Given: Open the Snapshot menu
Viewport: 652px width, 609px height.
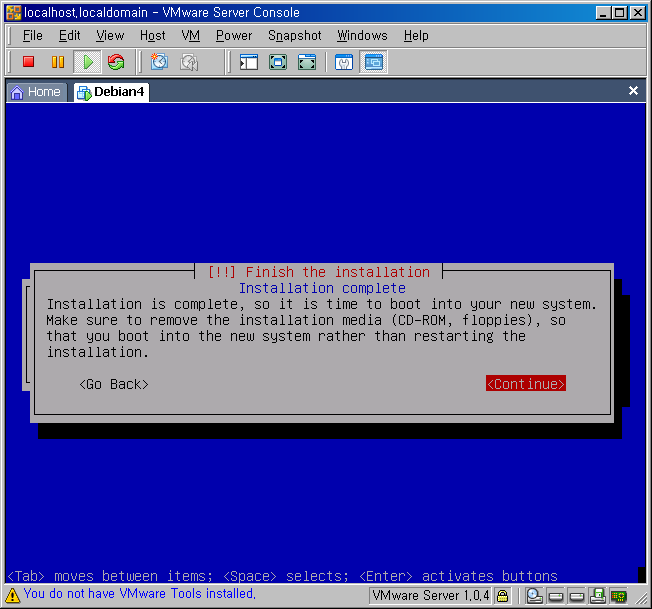Looking at the screenshot, I should coord(295,35).
